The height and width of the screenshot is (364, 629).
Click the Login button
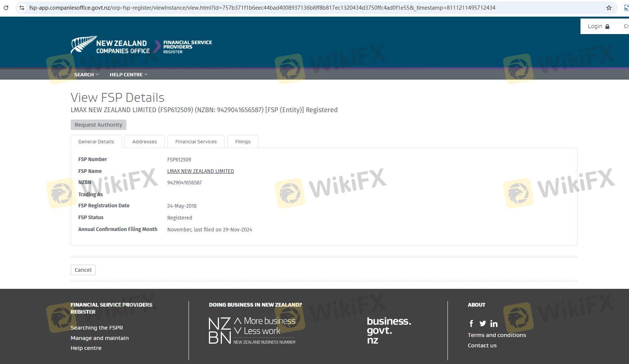click(x=598, y=26)
